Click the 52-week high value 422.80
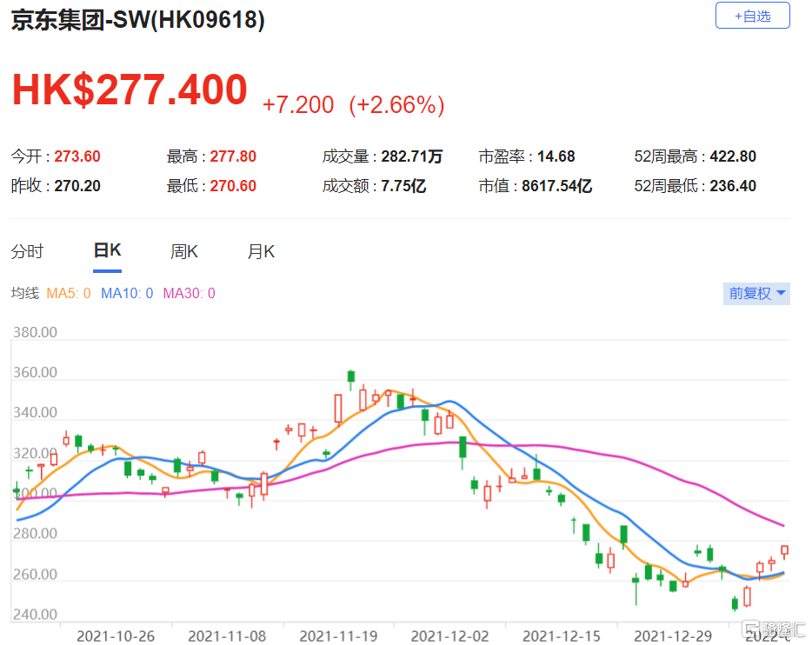This screenshot has height=645, width=812. (733, 156)
